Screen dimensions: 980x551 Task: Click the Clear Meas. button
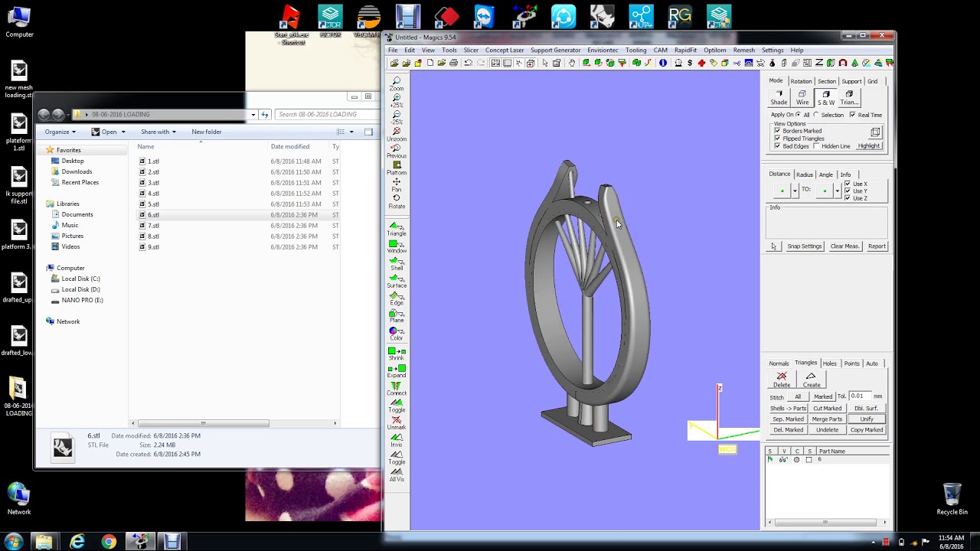844,246
